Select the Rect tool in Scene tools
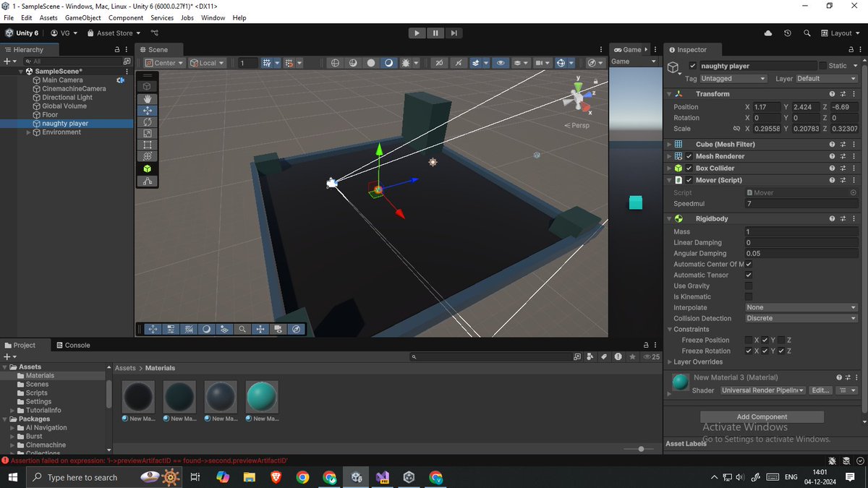This screenshot has width=868, height=488. [148, 145]
